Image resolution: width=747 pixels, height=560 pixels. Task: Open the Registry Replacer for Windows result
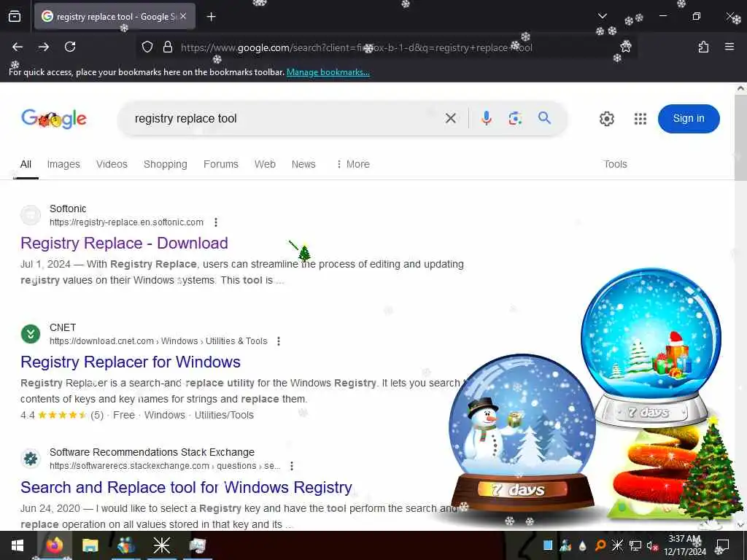pos(131,362)
